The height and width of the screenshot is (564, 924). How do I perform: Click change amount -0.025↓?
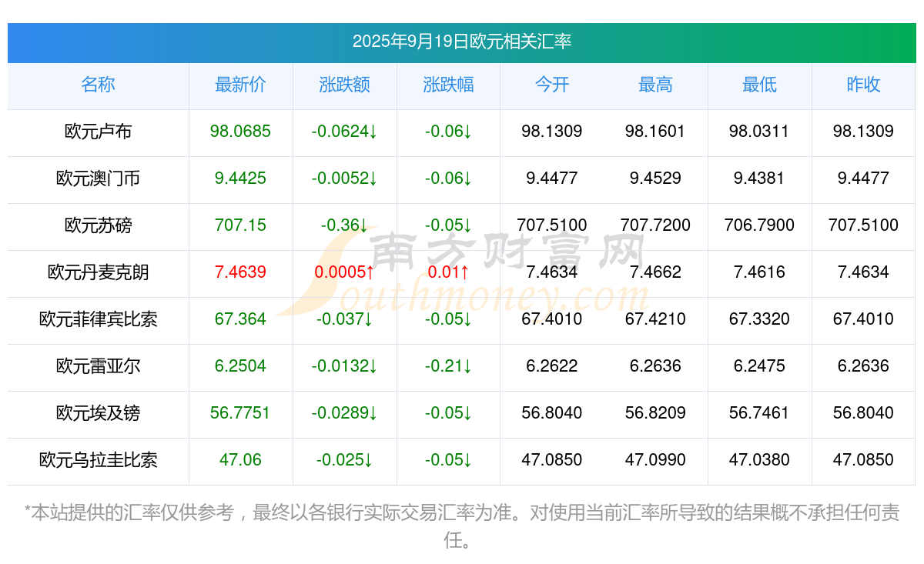(344, 460)
